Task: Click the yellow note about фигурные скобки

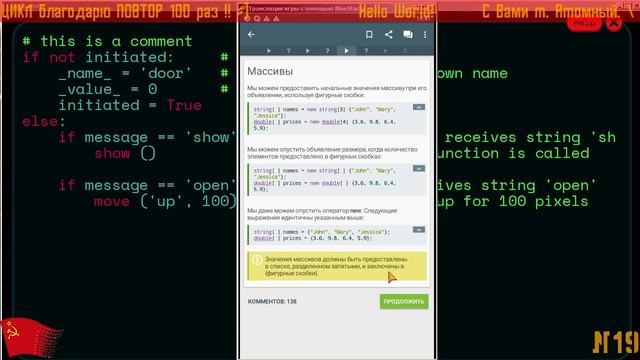Action: (x=337, y=266)
